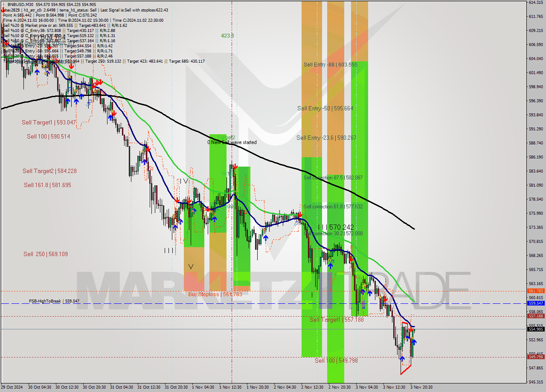Click the '30 Oct 12:30' time label
Screen dimensions: 546x392
coord(67,387)
